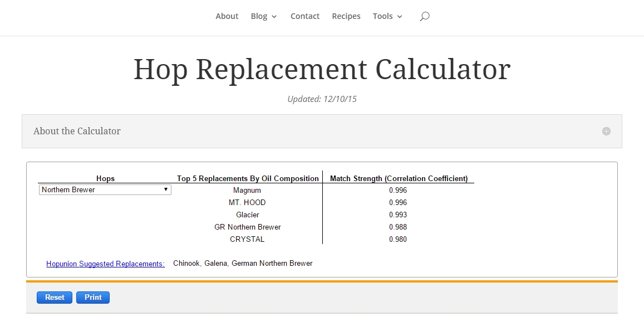Expand the About the Calculator section title
The width and height of the screenshot is (644, 331).
(x=77, y=132)
